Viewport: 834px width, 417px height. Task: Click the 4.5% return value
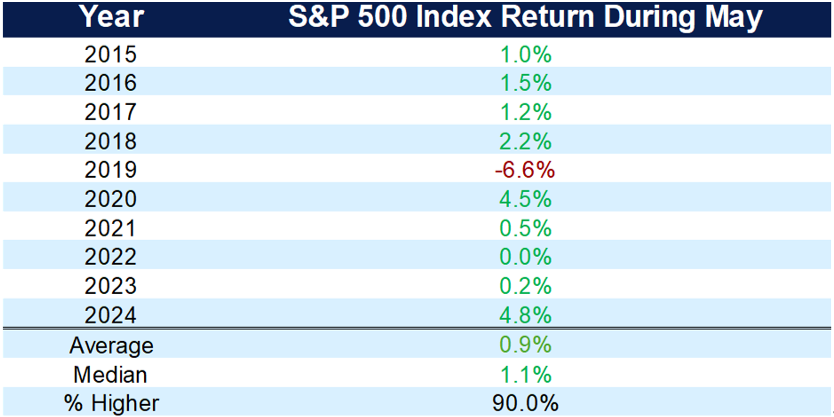524,199
